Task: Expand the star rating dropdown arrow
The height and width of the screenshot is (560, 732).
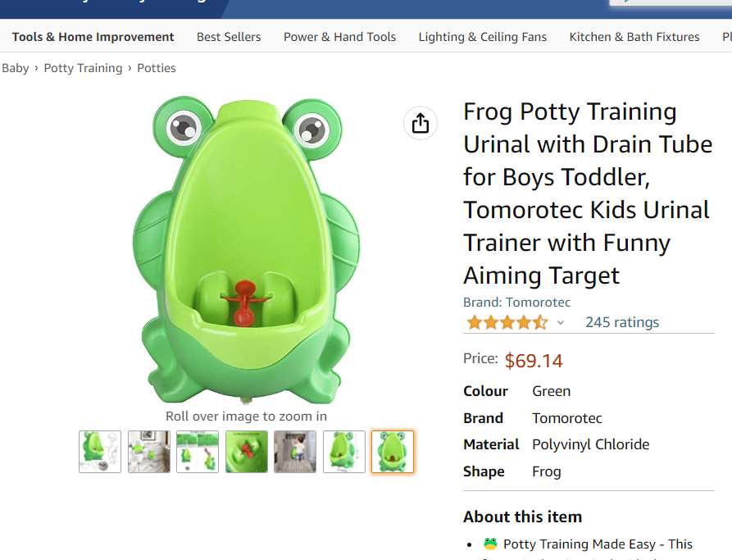Action: pyautogui.click(x=561, y=323)
